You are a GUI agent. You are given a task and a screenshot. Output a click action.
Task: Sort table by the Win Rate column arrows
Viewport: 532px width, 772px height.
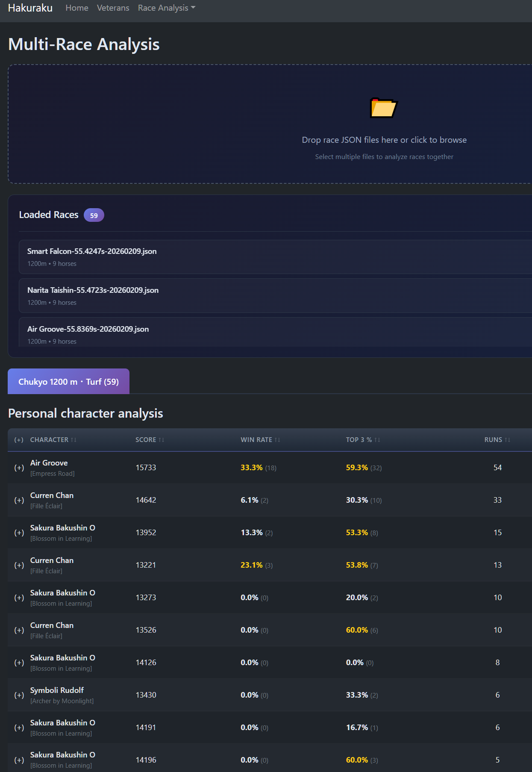[x=277, y=440]
